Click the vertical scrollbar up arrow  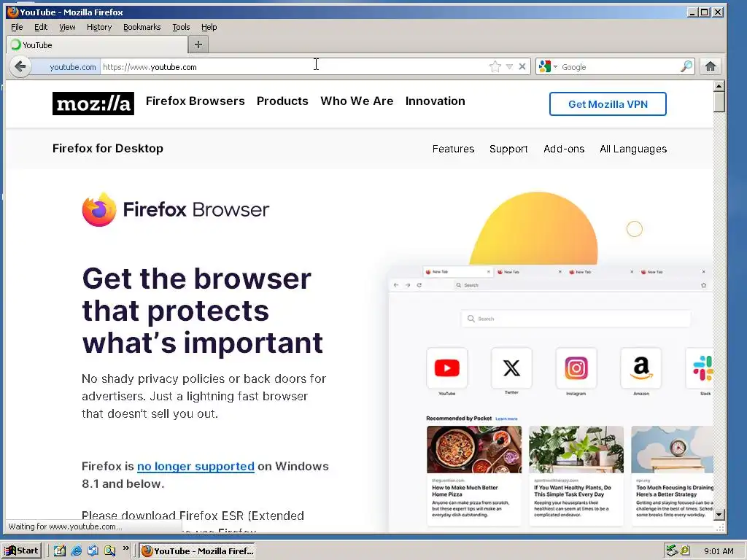click(719, 86)
